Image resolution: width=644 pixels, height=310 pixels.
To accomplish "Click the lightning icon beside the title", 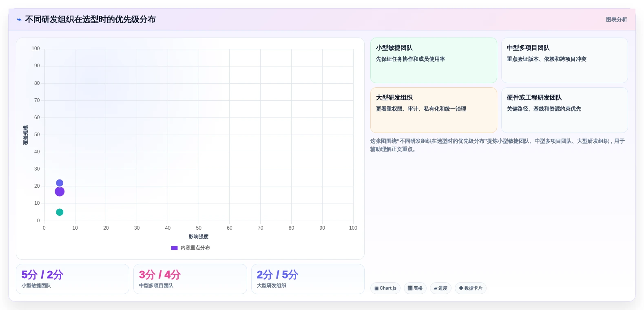I will tap(19, 20).
